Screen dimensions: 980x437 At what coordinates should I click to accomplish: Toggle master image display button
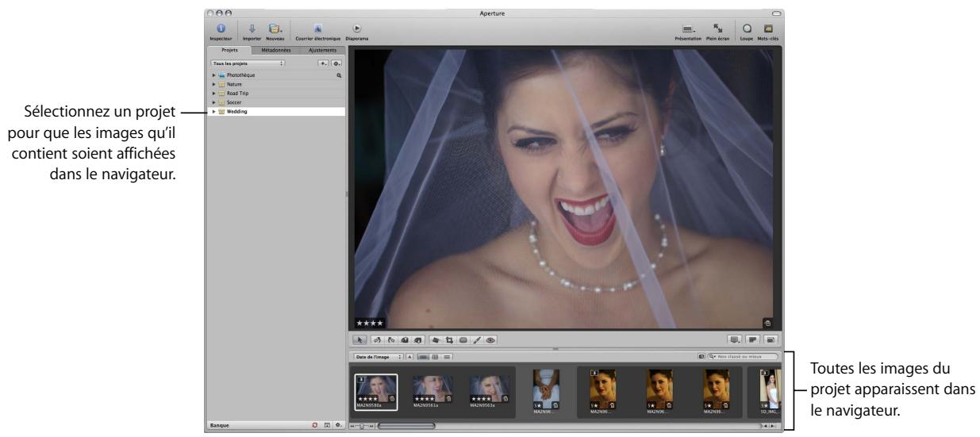tap(771, 339)
